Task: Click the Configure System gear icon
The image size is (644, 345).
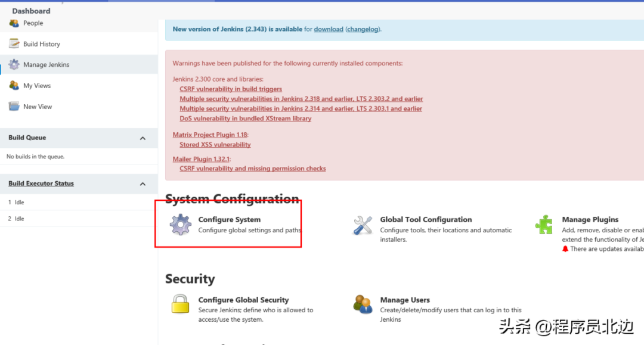Action: [181, 225]
